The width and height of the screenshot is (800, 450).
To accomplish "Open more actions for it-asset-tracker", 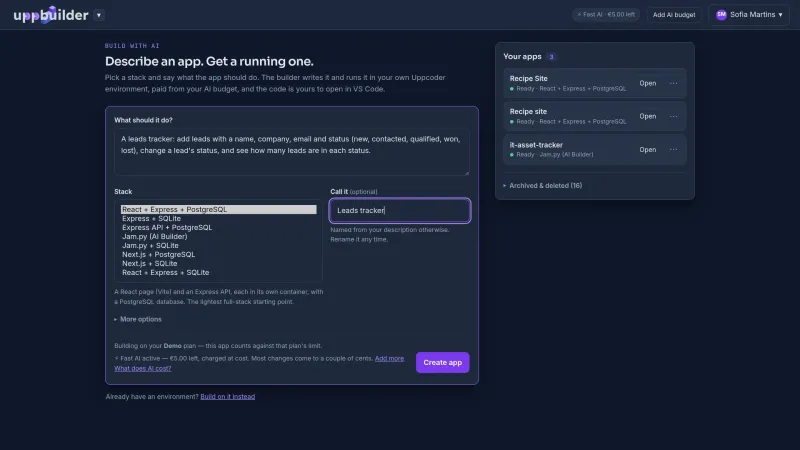I will point(673,149).
